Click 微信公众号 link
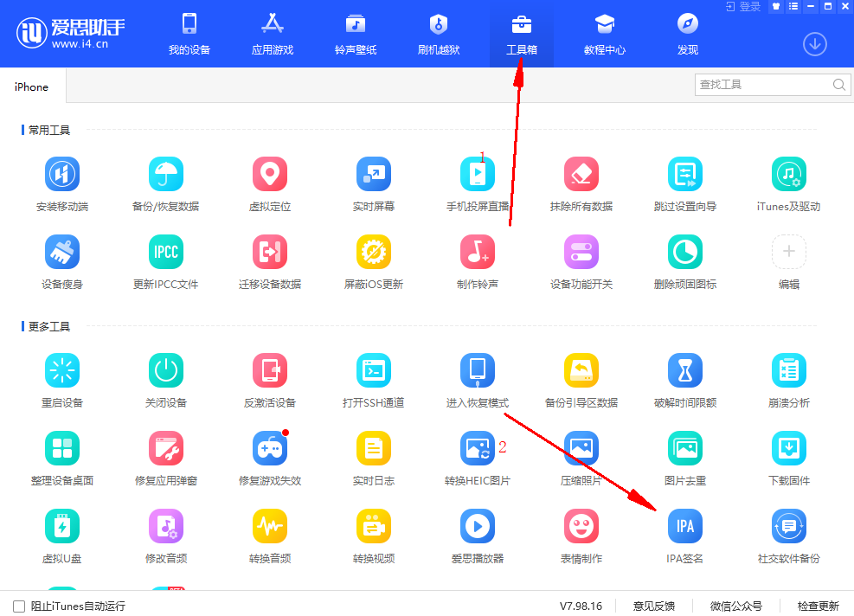Screen dimensions: 854x616 click(735, 606)
